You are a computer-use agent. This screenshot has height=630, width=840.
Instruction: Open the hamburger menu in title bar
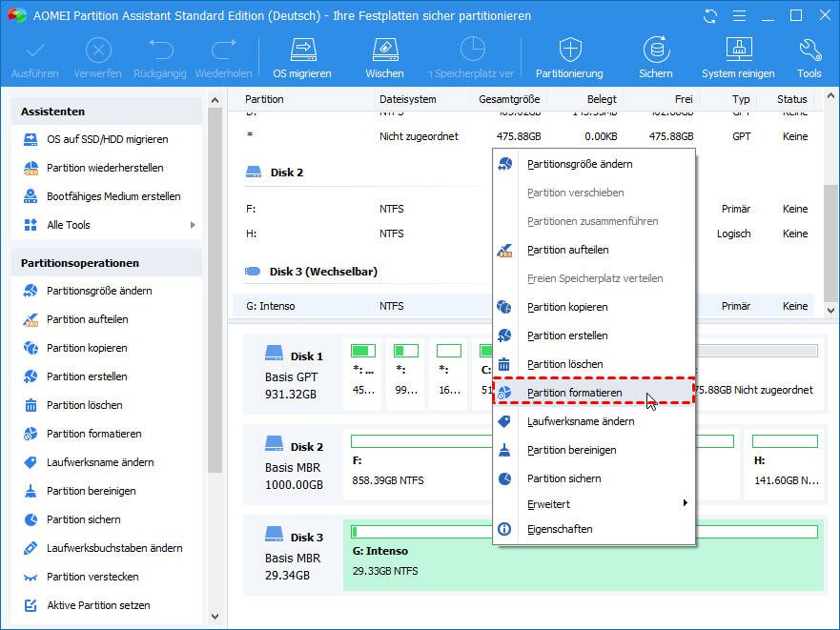[739, 16]
